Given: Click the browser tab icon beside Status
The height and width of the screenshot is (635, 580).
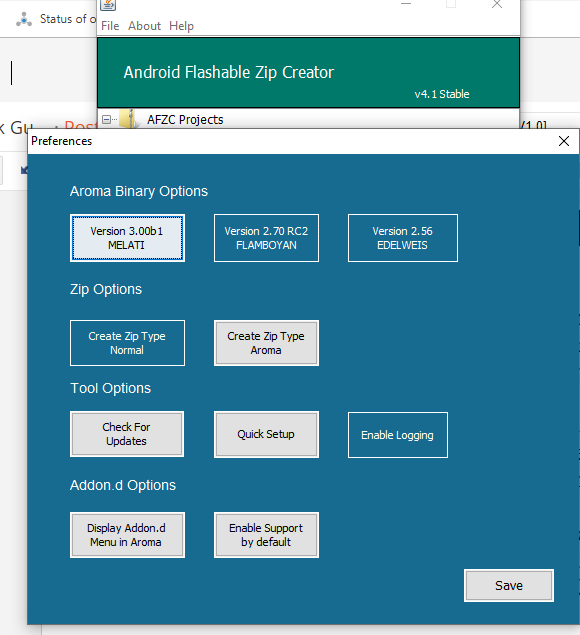Looking at the screenshot, I should 24,19.
